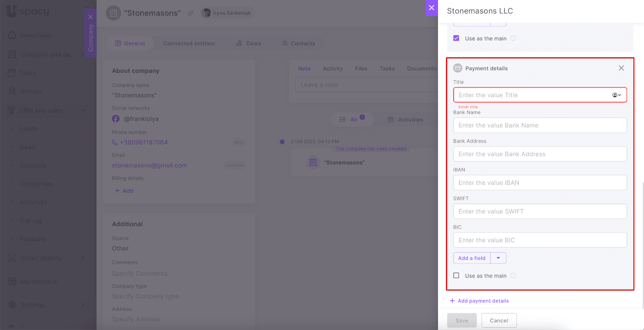Expand the CRM and sales menu
The image size is (644, 330).
(x=83, y=111)
